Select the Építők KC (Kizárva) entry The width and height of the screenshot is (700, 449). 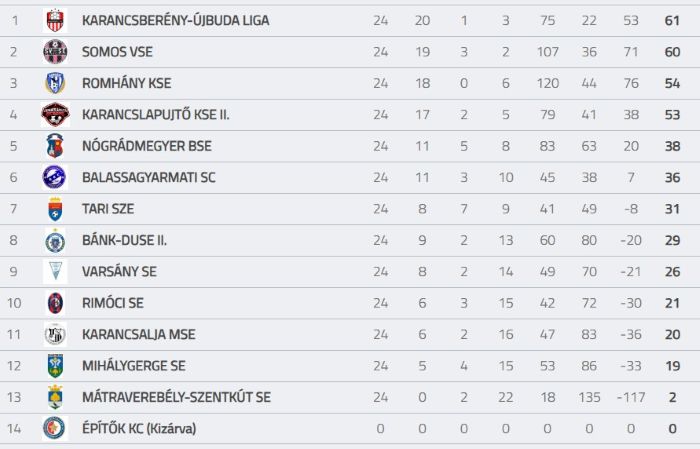[x=139, y=428]
